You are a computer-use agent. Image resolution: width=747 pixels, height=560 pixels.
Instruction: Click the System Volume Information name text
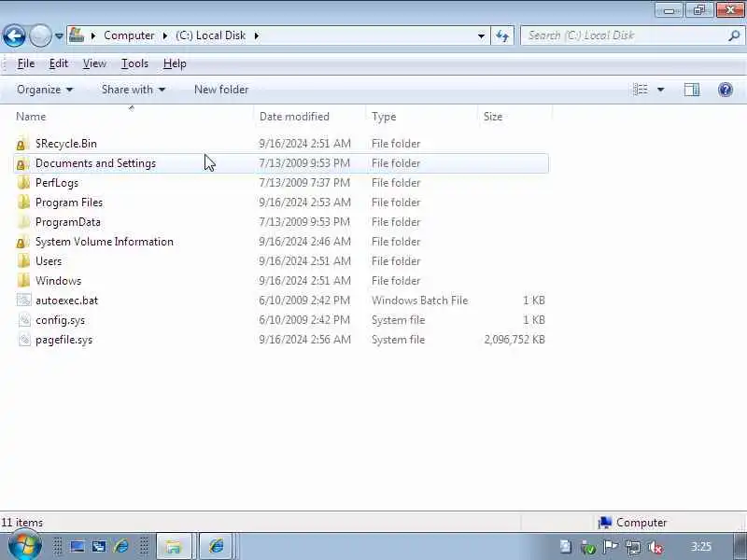click(x=105, y=242)
